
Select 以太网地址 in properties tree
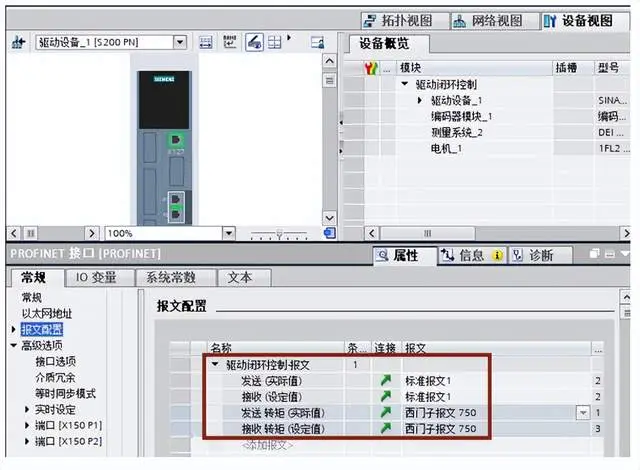click(47, 313)
